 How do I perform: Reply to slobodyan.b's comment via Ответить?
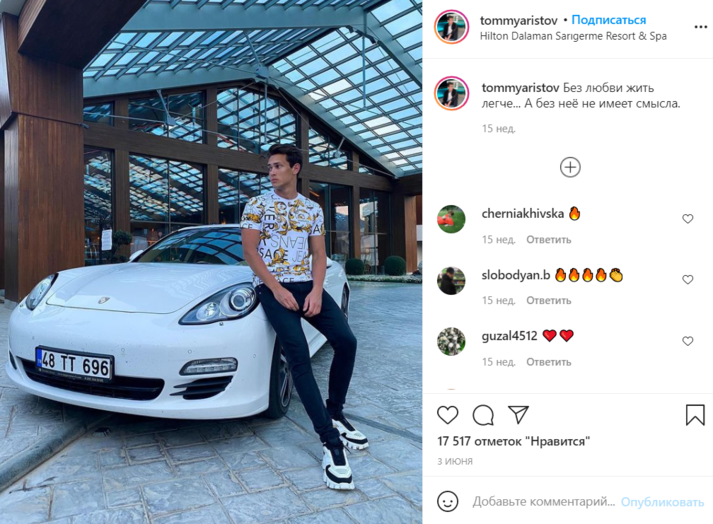pyautogui.click(x=548, y=300)
